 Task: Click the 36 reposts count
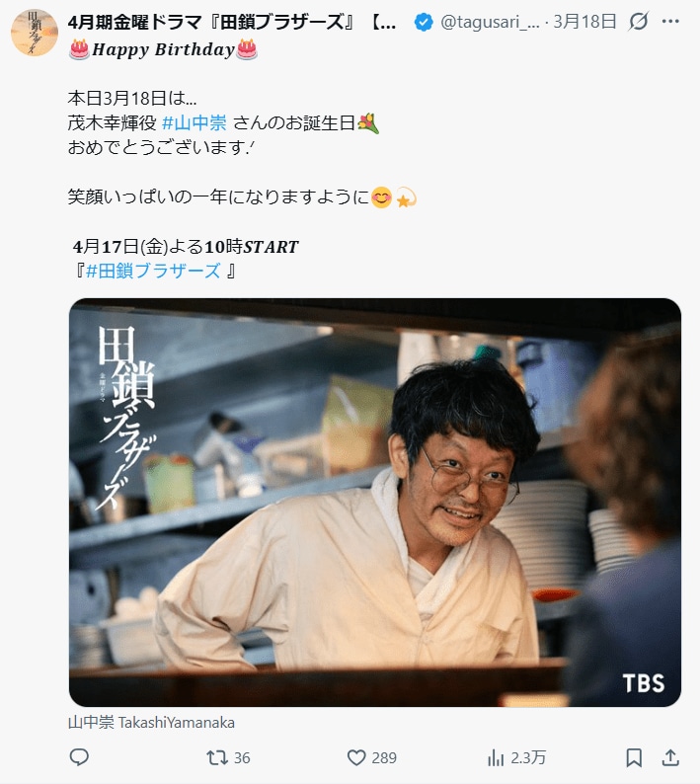pos(242,757)
